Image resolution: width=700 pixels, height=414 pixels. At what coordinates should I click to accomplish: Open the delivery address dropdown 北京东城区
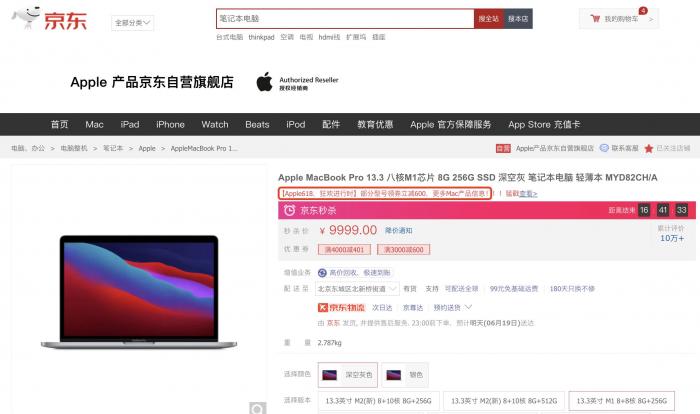tap(357, 289)
